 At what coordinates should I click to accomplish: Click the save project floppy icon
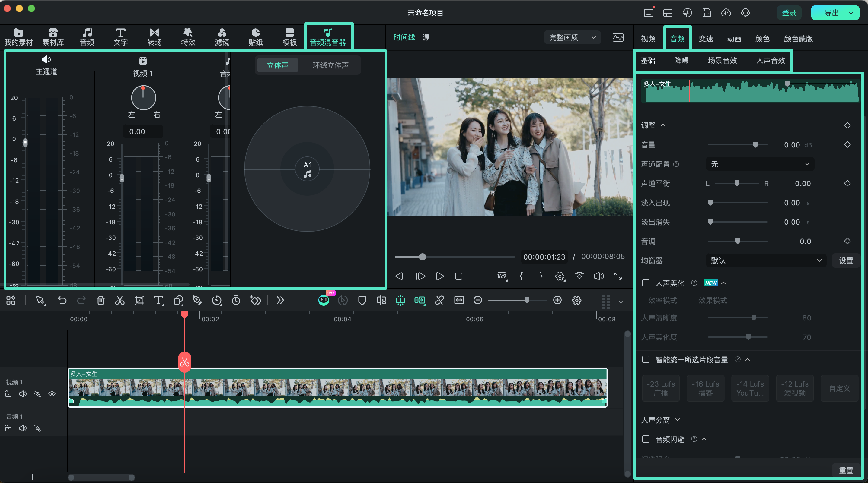point(707,13)
